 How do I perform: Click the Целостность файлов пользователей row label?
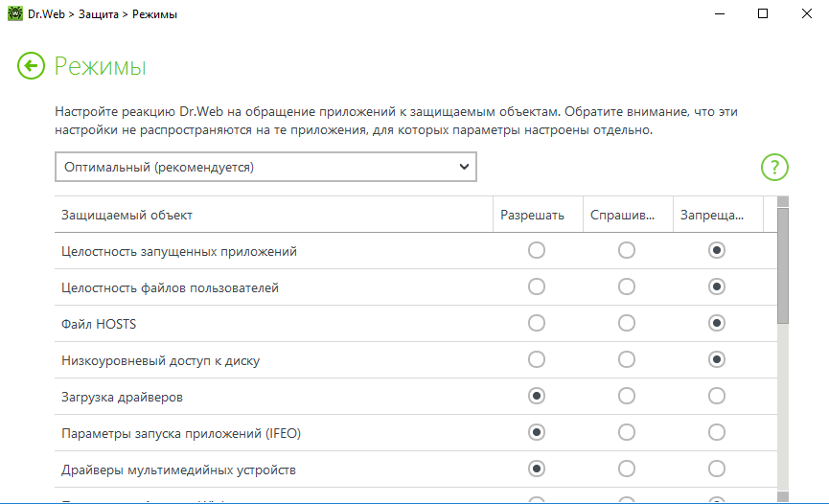[x=170, y=287]
